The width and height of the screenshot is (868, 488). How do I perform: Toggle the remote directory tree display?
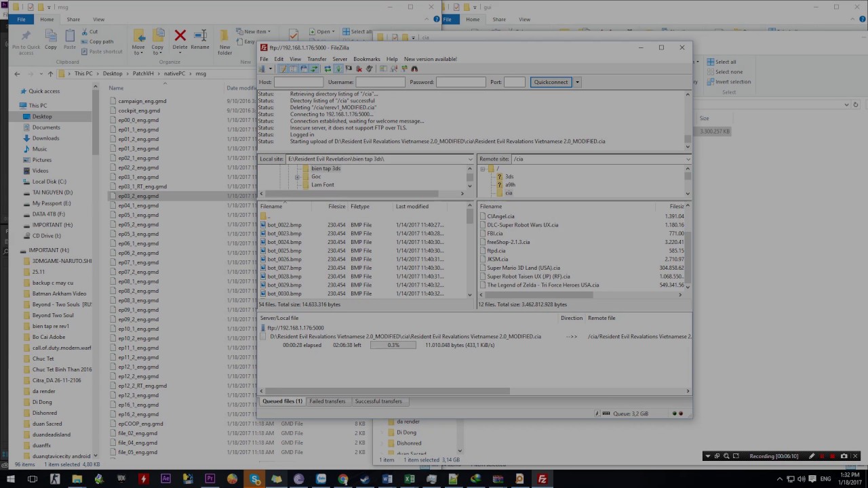click(304, 68)
